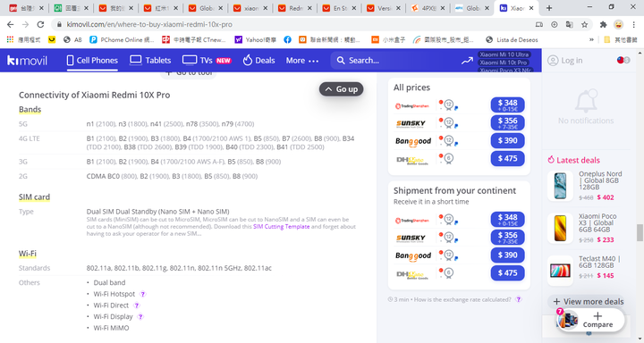644x343 pixels.
Task: Click the trending arrow icon
Action: point(467,61)
